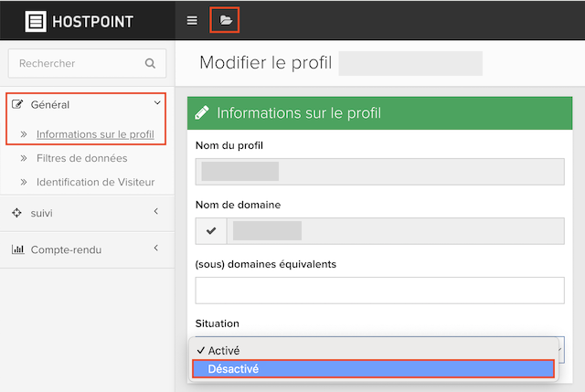Click the suivi crosshair icon

click(x=16, y=213)
